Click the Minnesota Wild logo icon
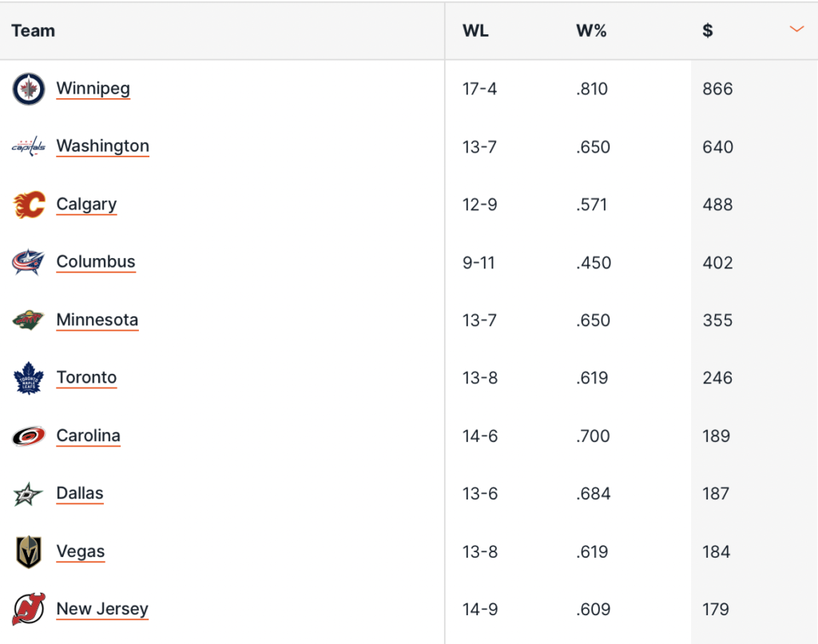 pos(29,320)
